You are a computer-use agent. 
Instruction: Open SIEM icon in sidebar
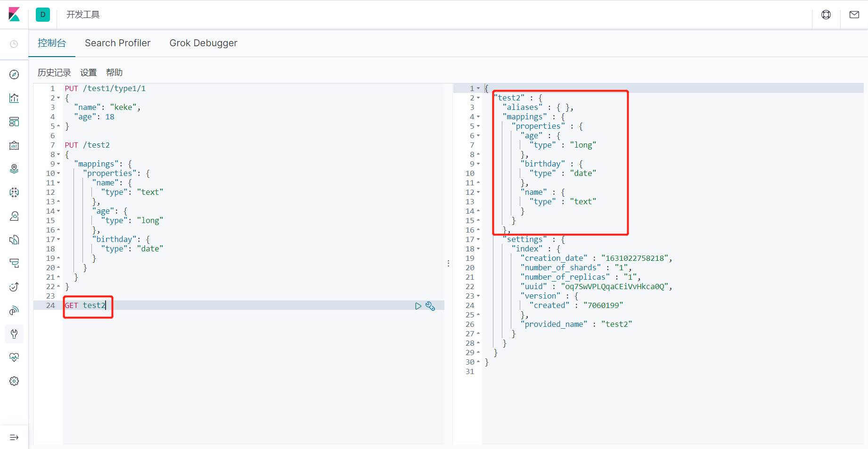point(14,310)
